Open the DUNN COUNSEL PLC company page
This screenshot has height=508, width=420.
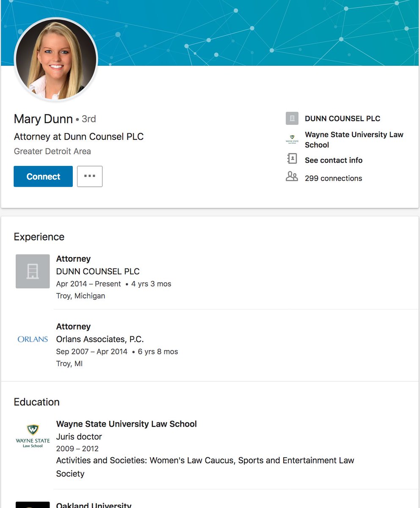click(x=342, y=119)
